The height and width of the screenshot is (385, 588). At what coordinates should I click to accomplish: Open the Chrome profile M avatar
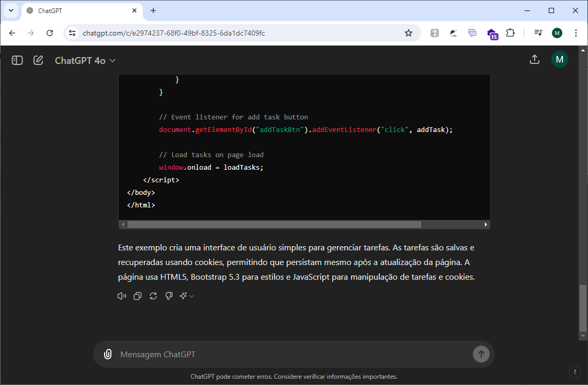[557, 33]
